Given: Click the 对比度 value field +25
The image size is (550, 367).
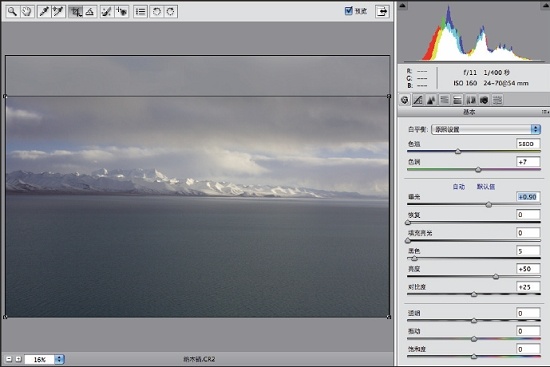Looking at the screenshot, I should pyautogui.click(x=528, y=287).
